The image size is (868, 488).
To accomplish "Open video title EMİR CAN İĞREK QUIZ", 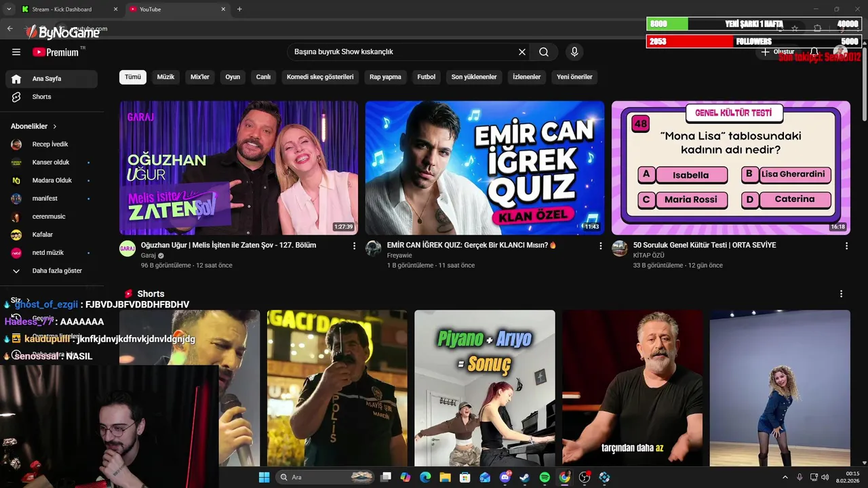I will (471, 245).
